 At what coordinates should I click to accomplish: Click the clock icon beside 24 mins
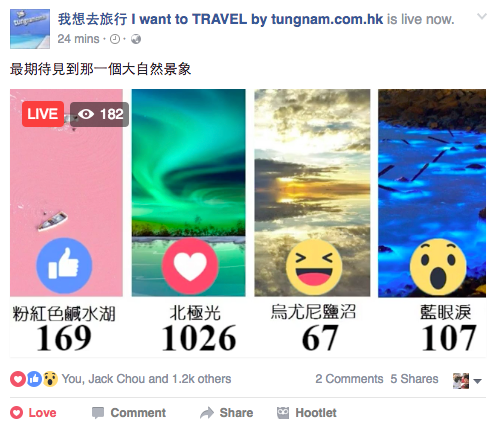click(x=115, y=39)
